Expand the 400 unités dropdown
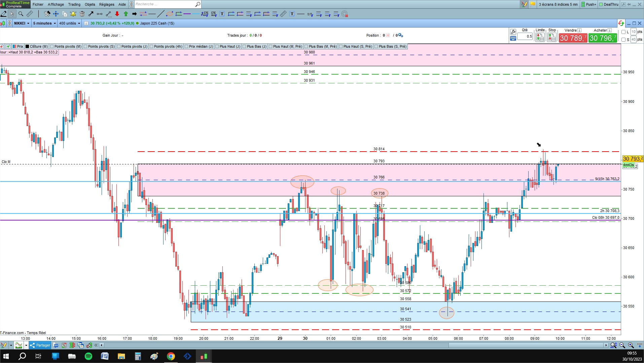Image resolution: width=644 pixels, height=363 pixels. (x=70, y=23)
